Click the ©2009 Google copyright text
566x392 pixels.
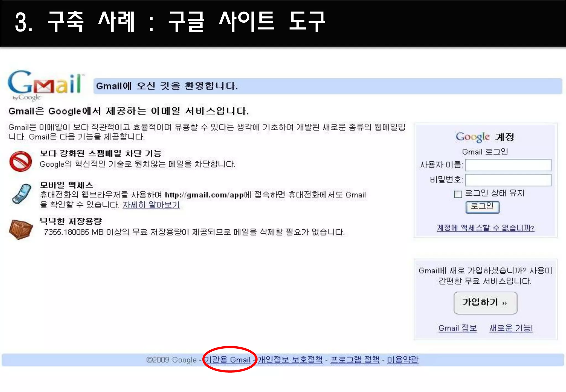pyautogui.click(x=171, y=360)
